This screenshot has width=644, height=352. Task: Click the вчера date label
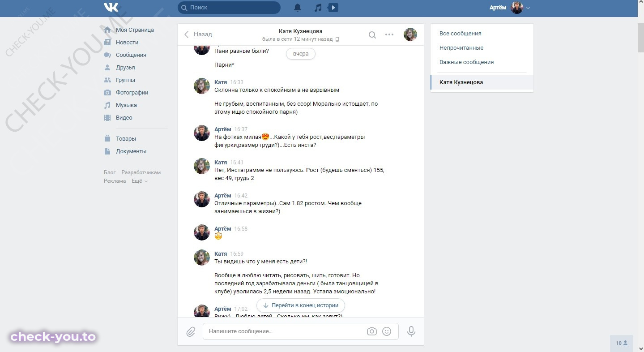(301, 54)
